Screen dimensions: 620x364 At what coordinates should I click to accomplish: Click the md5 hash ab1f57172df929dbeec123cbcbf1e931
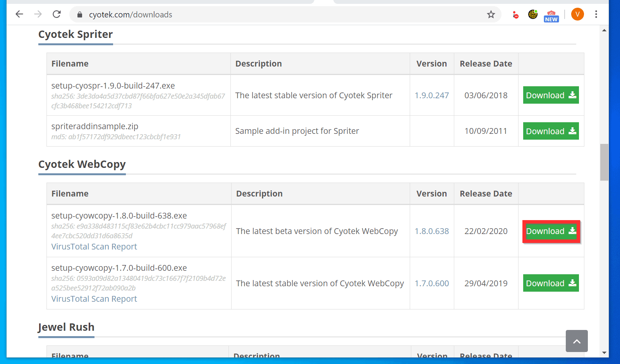[116, 137]
